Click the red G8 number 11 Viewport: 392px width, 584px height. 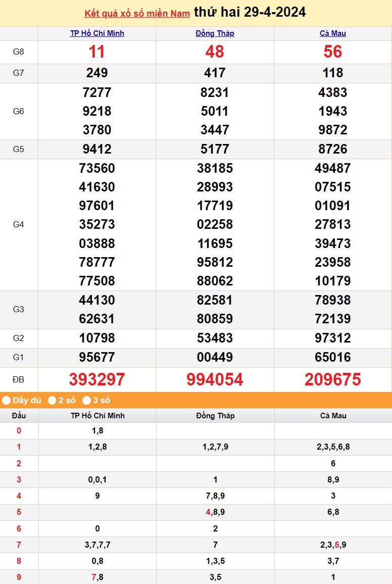pyautogui.click(x=97, y=52)
